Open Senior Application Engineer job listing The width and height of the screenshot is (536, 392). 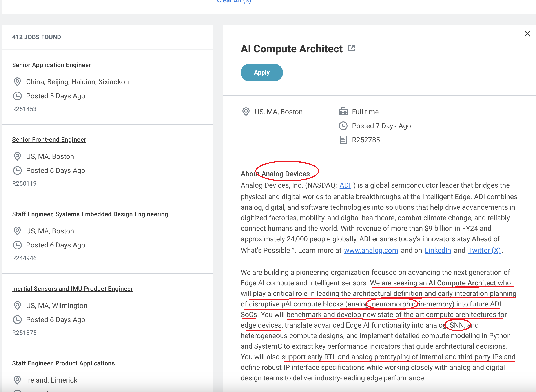pyautogui.click(x=51, y=65)
